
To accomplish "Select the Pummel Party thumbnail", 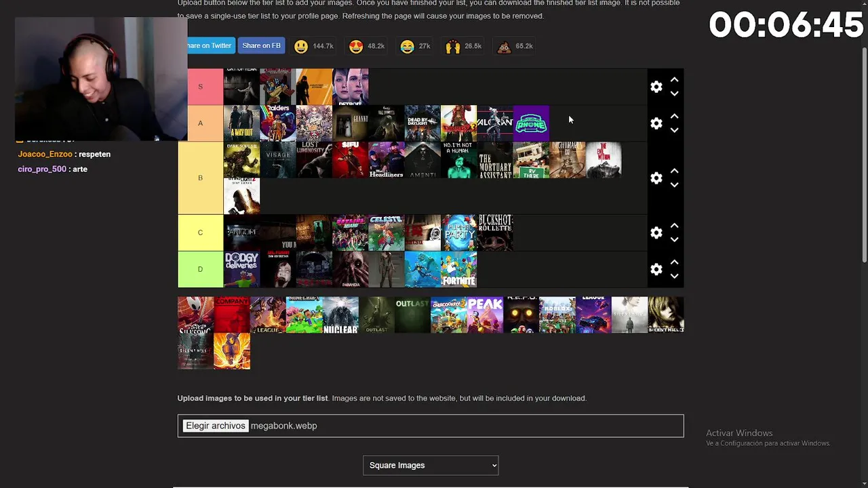I will coord(459,232).
